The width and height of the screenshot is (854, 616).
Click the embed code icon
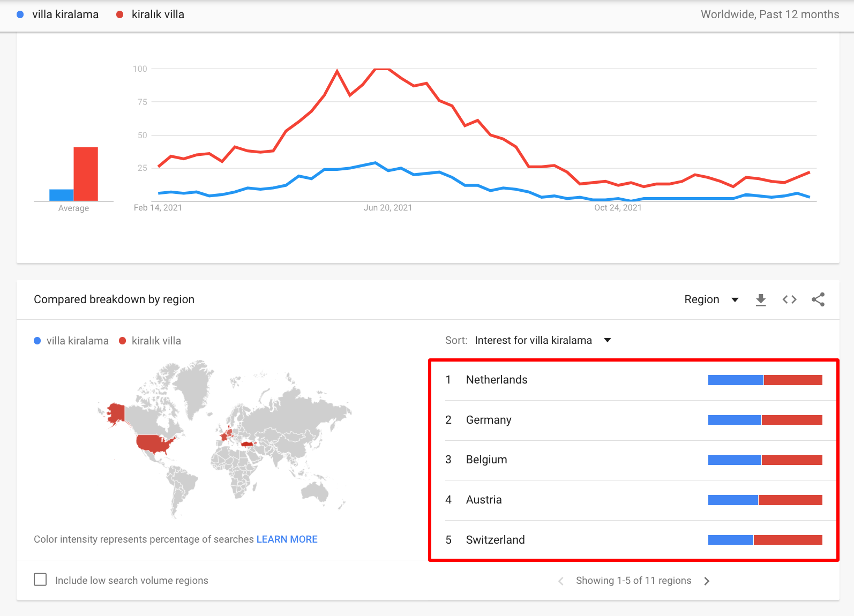(x=789, y=299)
